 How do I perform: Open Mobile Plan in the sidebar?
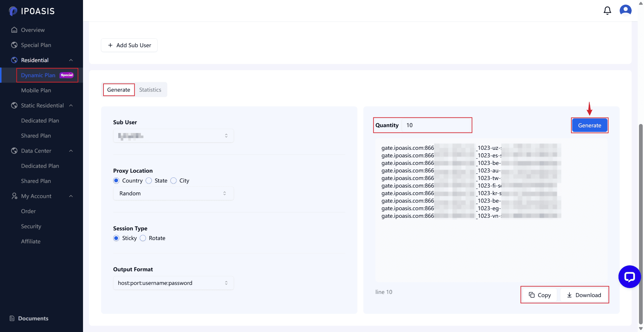[36, 90]
